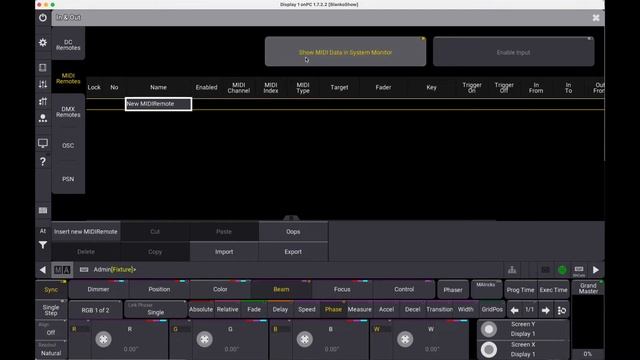Click the G encoder wheel
Screen dimensions: 640x360
click(204, 339)
